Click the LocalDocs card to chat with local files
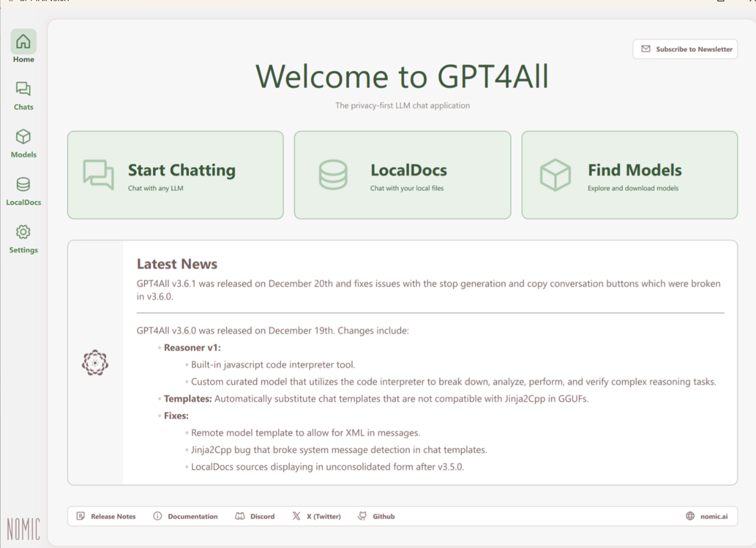Image resolution: width=756 pixels, height=548 pixels. (x=402, y=174)
